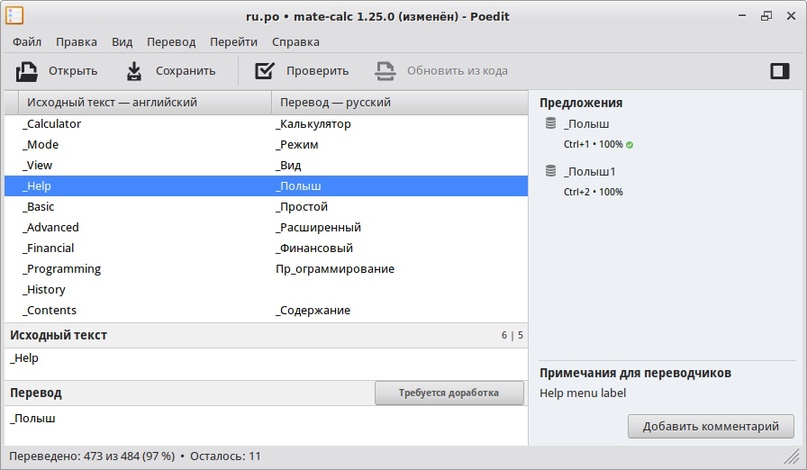Select the _Programming row
Screen dimensions: 807x470
click(266, 269)
